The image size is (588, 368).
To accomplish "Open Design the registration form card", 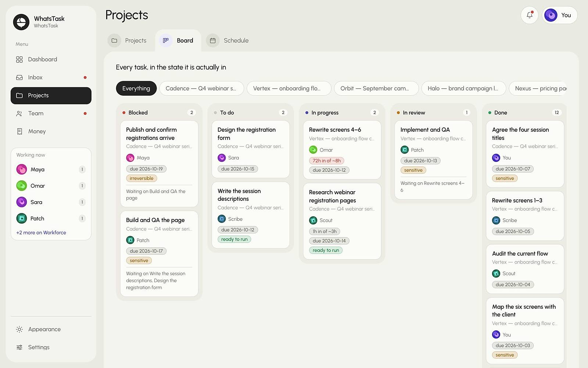I will click(251, 149).
